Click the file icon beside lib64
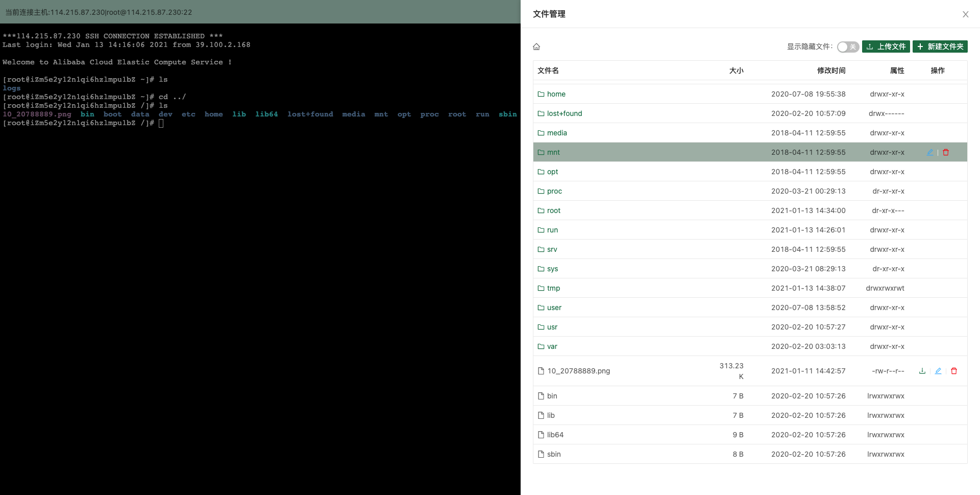Screen dimensions: 980x495 click(x=541, y=435)
